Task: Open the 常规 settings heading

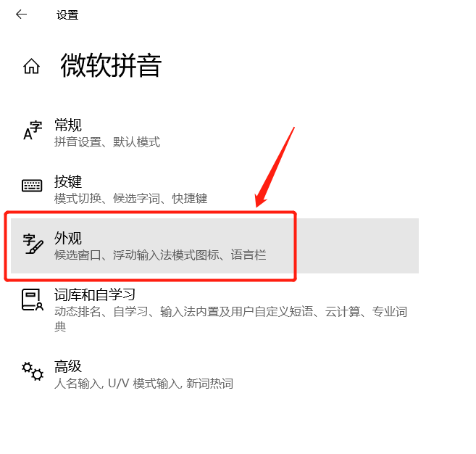Action: pos(68,125)
